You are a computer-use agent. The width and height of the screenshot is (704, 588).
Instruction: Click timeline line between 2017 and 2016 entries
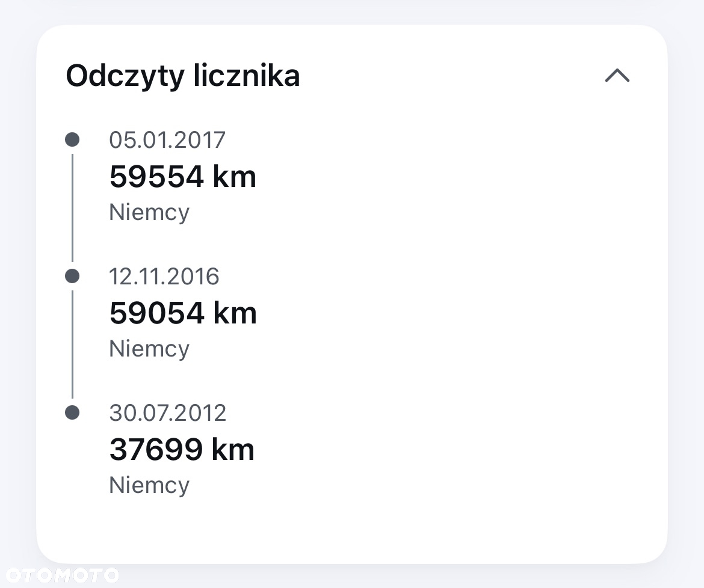pos(72,208)
